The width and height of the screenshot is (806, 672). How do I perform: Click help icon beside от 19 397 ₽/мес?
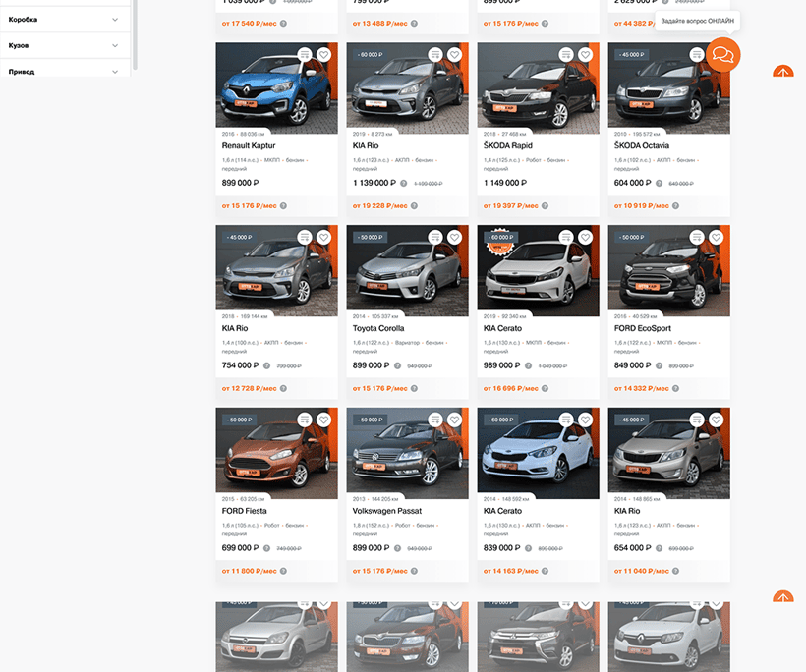pos(545,206)
